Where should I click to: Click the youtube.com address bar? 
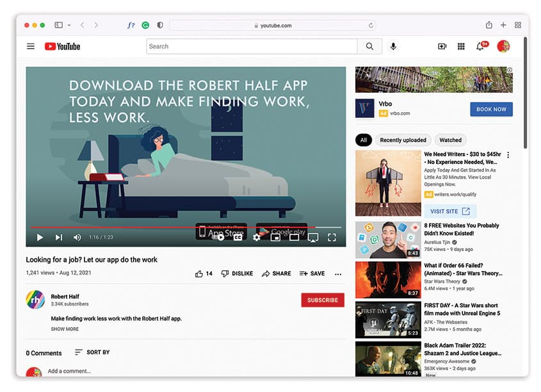point(273,25)
